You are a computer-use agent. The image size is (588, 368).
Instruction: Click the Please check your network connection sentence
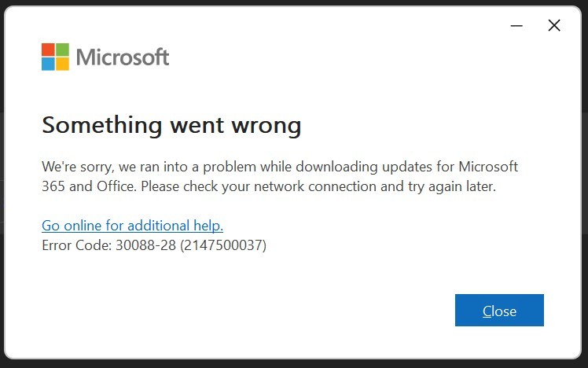coord(318,186)
